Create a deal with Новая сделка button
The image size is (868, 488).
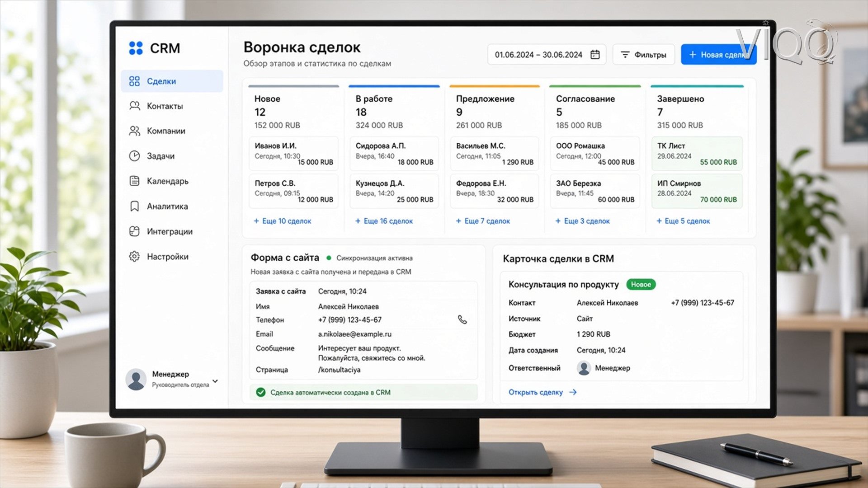coord(718,55)
